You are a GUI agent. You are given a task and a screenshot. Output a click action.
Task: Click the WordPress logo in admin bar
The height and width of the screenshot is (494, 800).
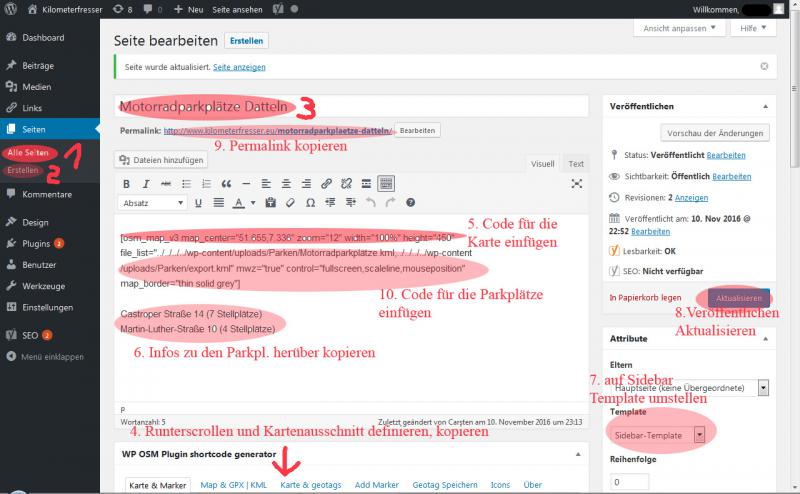pyautogui.click(x=12, y=9)
